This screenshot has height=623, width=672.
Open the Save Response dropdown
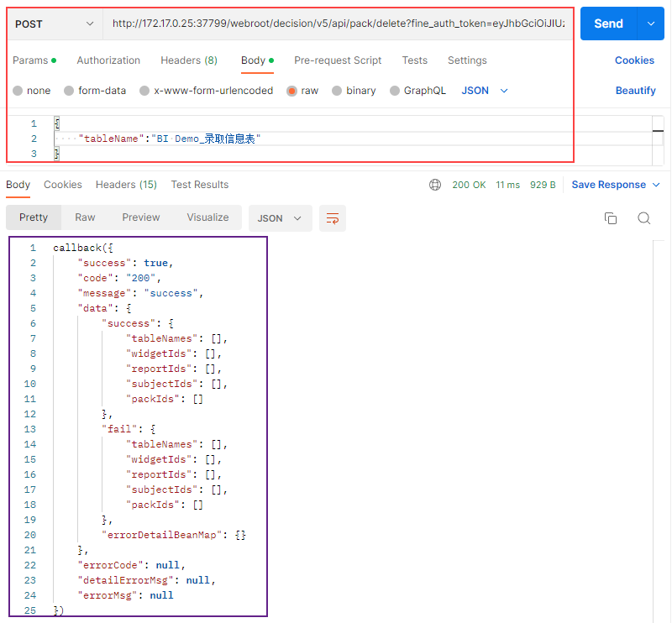(x=615, y=185)
